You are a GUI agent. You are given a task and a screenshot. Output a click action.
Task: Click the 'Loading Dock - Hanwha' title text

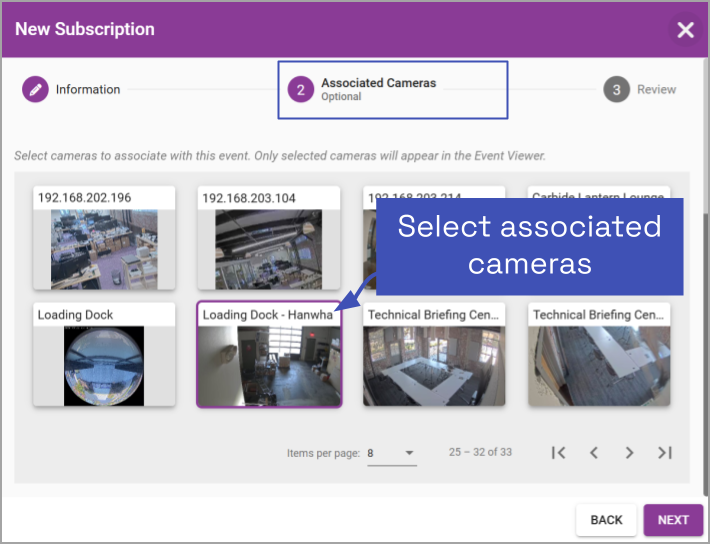[268, 315]
